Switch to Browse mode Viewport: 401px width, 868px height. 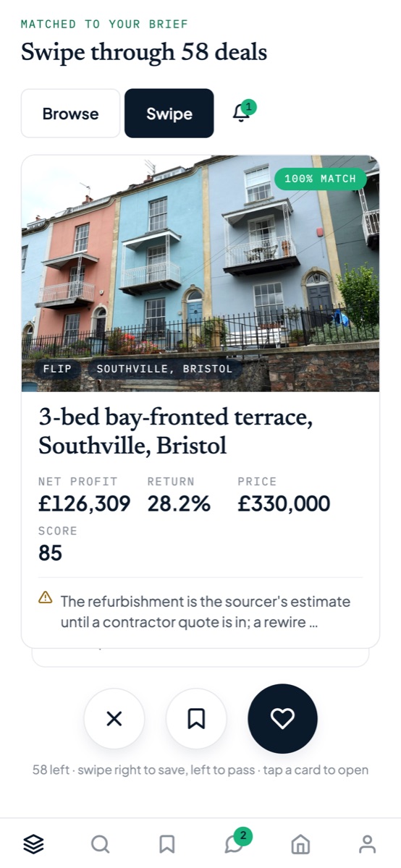[x=71, y=114]
